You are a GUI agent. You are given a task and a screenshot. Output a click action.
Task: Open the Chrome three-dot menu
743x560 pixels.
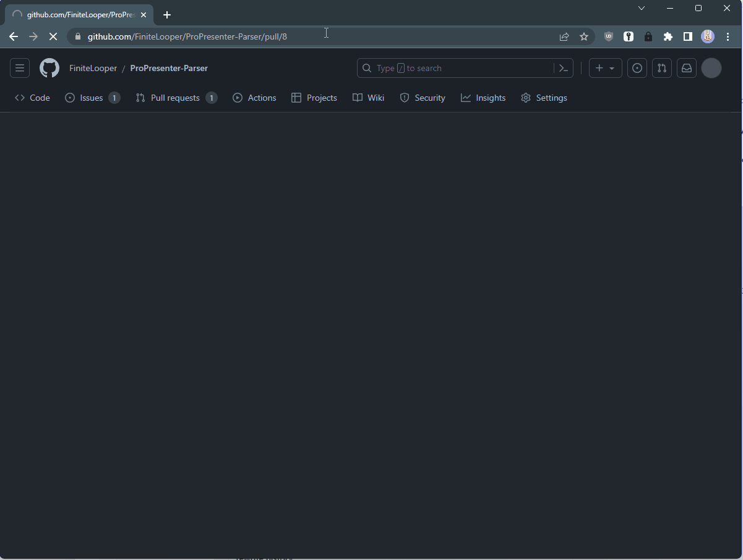point(728,36)
